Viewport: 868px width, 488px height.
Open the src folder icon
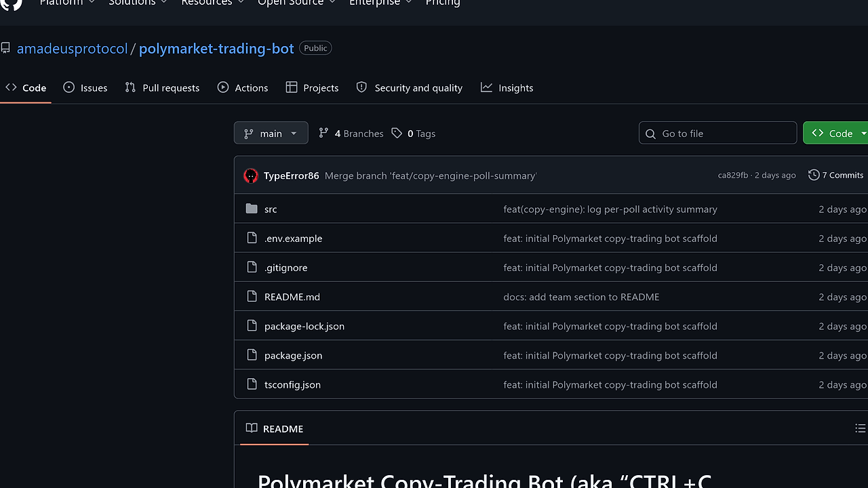click(x=252, y=209)
